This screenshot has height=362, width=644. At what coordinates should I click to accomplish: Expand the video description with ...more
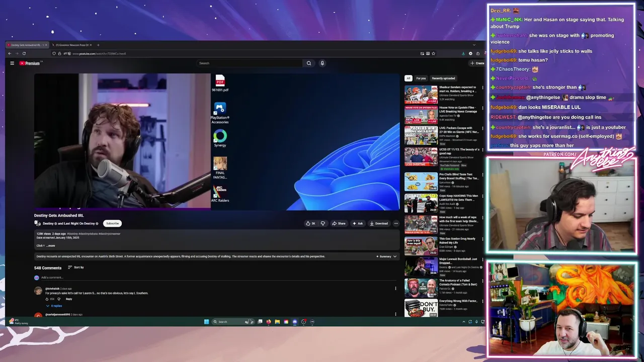(51, 246)
